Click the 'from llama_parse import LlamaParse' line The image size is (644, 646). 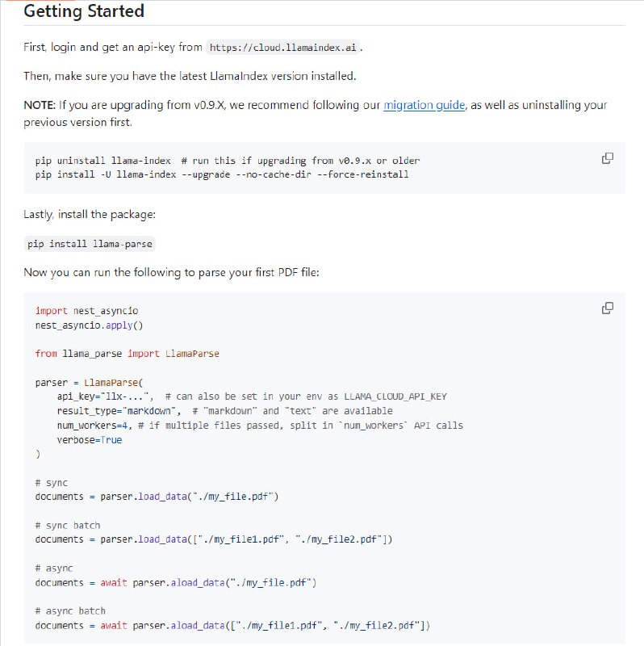[127, 354]
